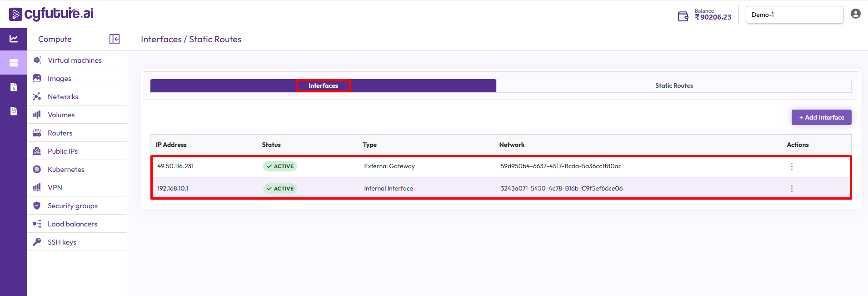Open SSH keys in sidebar
Viewport: 868px width, 296px height.
point(62,242)
